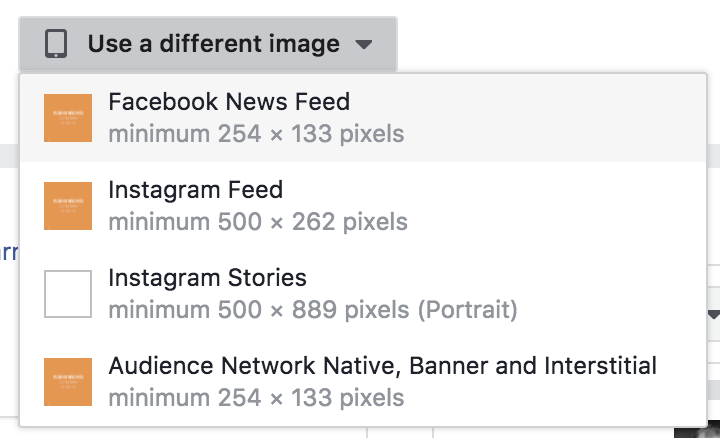Image resolution: width=720 pixels, height=438 pixels.
Task: Click the empty thumbnail box beside Instagram Stories
Action: tap(68, 294)
